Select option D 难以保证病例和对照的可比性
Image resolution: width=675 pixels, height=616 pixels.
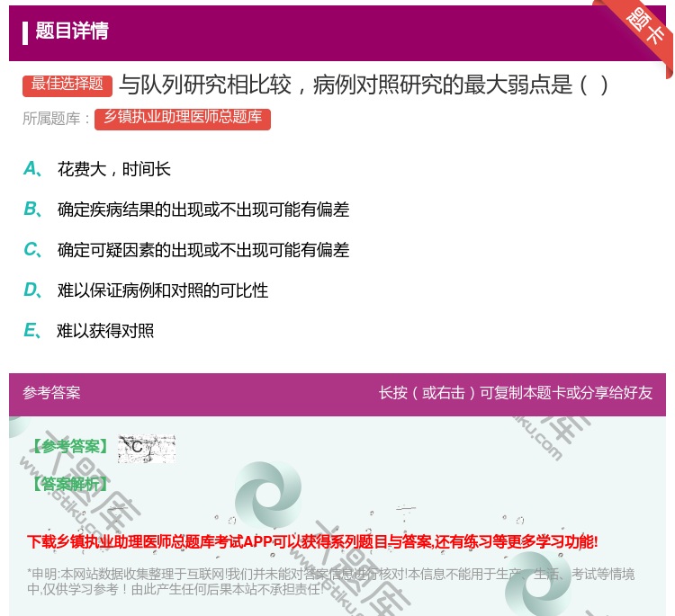coord(146,290)
